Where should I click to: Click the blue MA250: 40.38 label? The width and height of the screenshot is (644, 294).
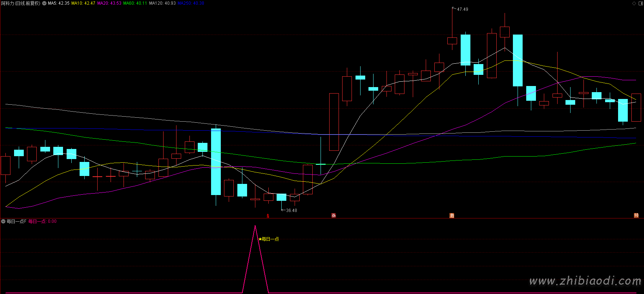coord(191,3)
